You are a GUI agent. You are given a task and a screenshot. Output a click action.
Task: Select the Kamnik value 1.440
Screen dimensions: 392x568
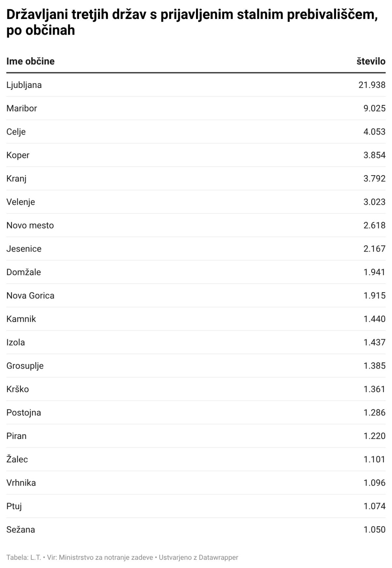click(374, 319)
